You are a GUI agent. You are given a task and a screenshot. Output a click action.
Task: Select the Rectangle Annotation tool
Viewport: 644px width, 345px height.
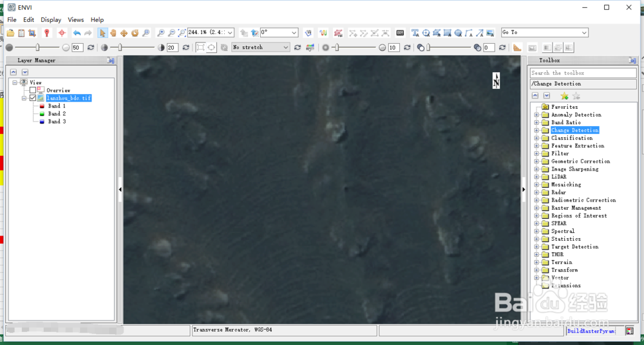(448, 32)
